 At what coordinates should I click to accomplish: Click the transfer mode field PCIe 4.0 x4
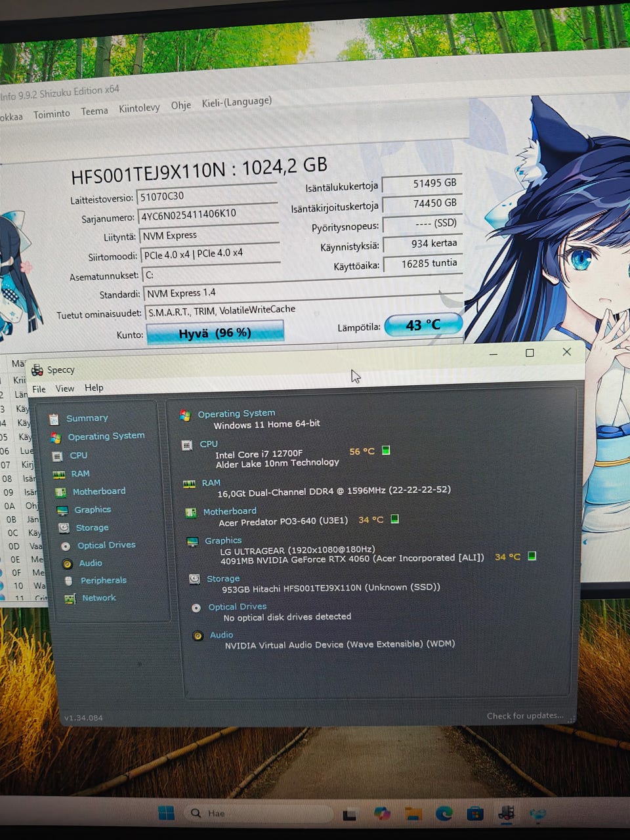[x=210, y=253]
